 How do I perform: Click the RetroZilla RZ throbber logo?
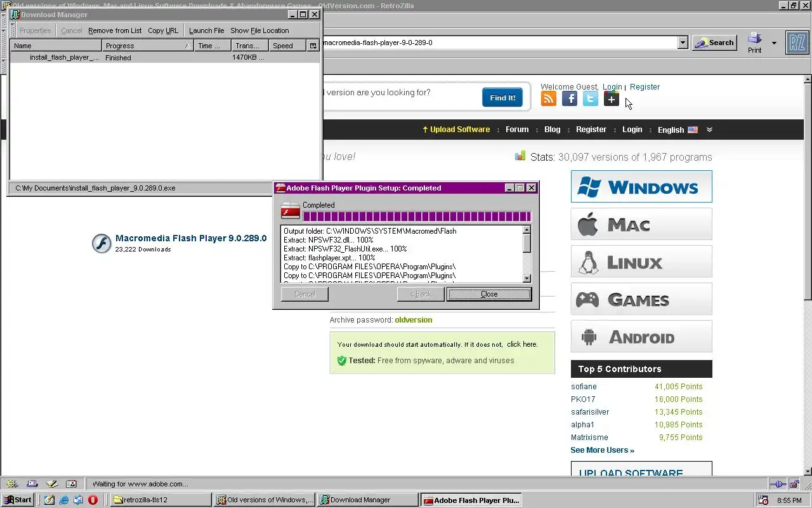click(x=797, y=43)
